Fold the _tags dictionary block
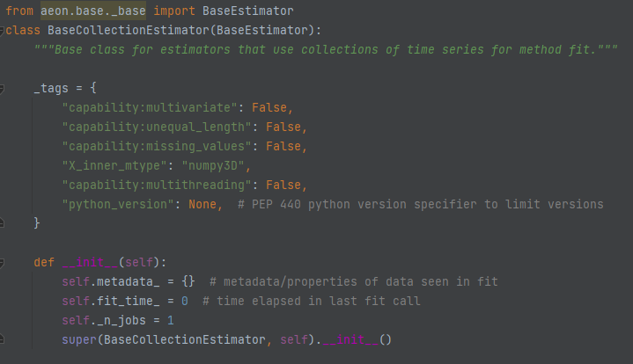Image resolution: width=633 pixels, height=364 pixels. [3, 89]
